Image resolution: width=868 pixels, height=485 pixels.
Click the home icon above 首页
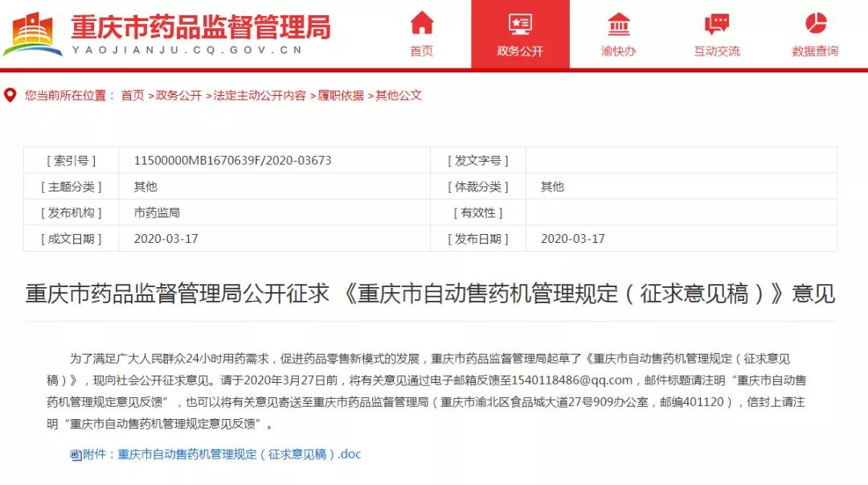(x=422, y=22)
